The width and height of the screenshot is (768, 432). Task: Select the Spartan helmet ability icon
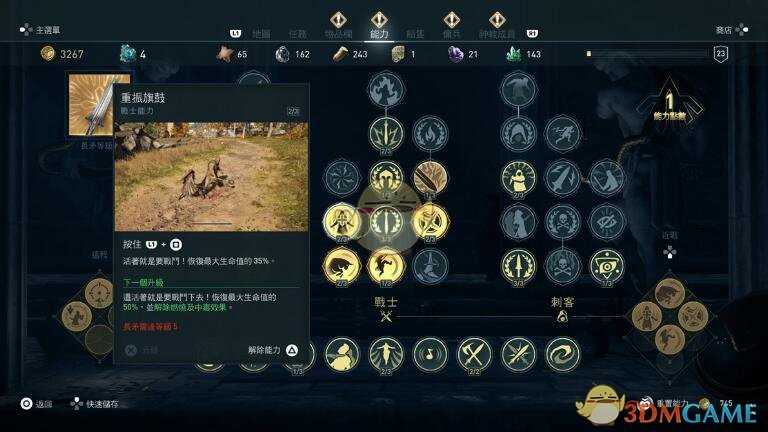(386, 178)
